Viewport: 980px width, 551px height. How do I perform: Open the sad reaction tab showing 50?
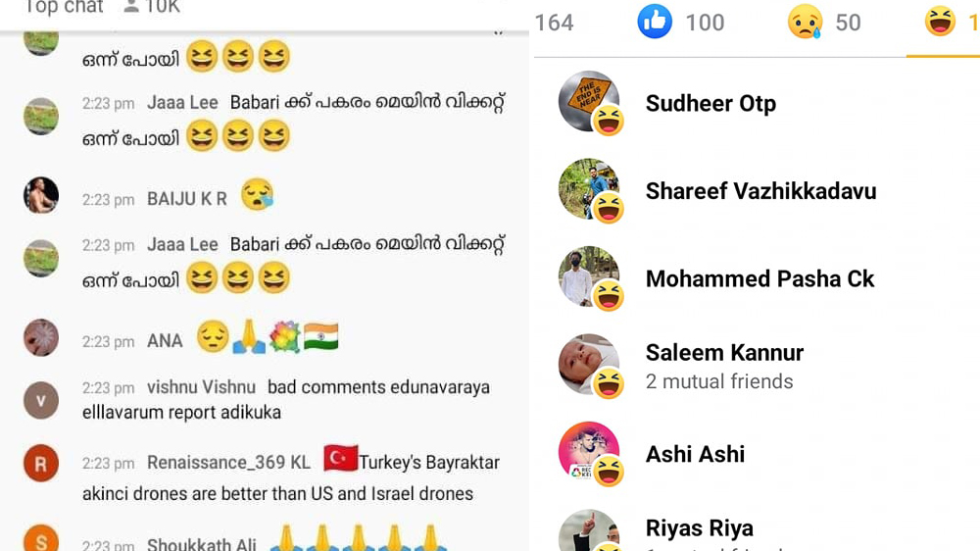click(824, 22)
